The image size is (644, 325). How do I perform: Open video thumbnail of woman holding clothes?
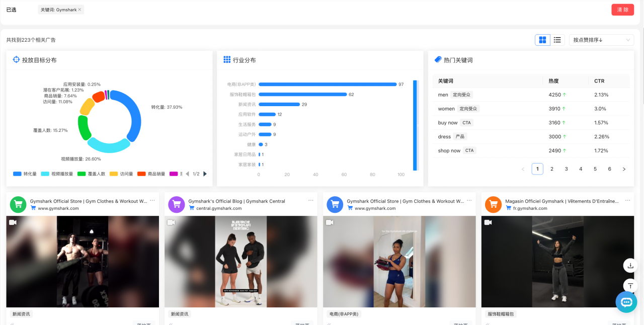tap(399, 262)
